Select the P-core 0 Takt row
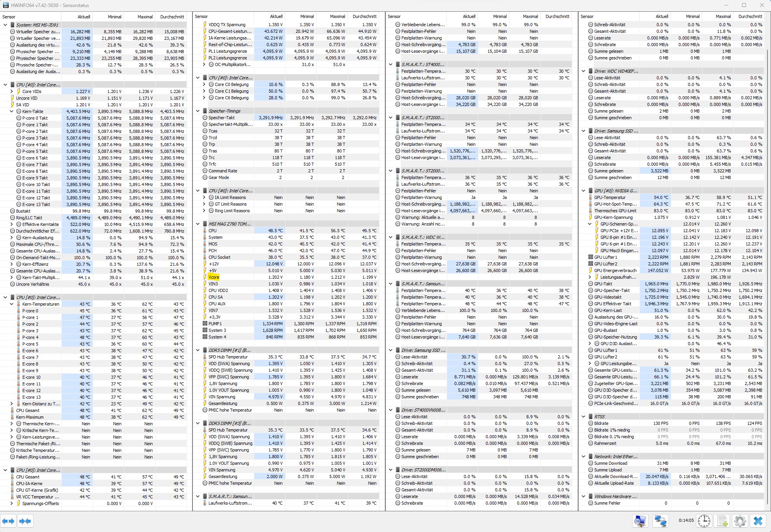771x532 pixels. point(35,118)
